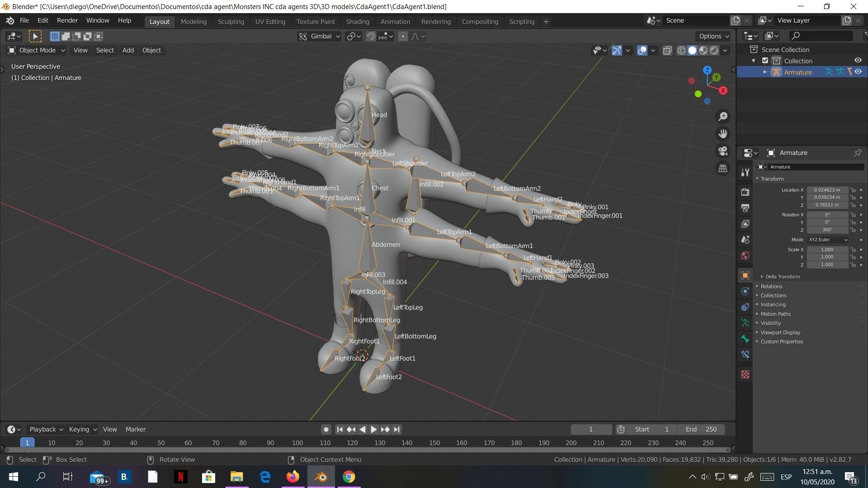This screenshot has width=868, height=488.
Task: Switch perspective/orthographic grid icon
Action: [x=723, y=169]
